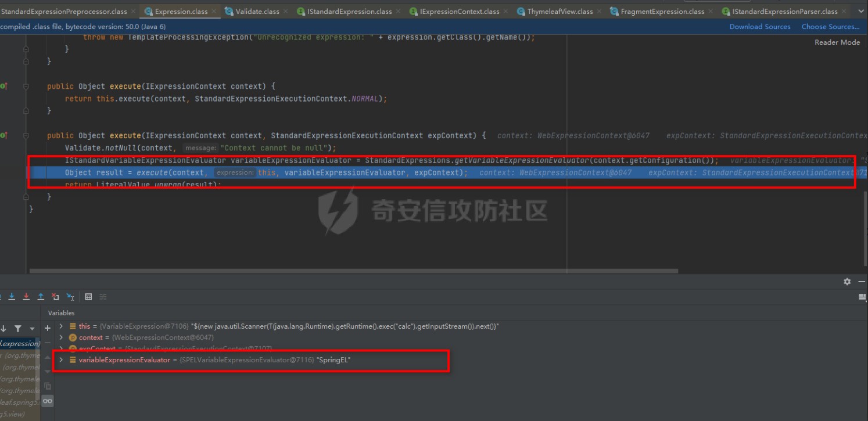This screenshot has height=421, width=868.
Task: Click the Choose Sources link
Action: [831, 27]
